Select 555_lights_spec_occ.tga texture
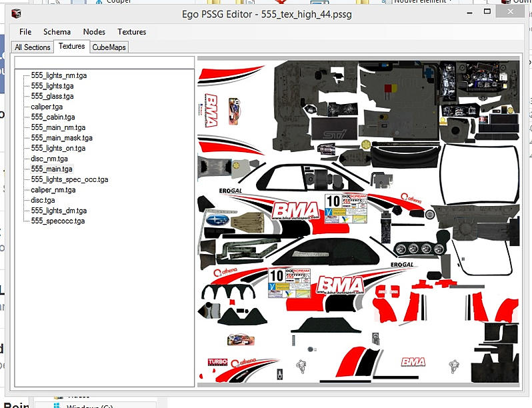The image size is (532, 408). [69, 179]
